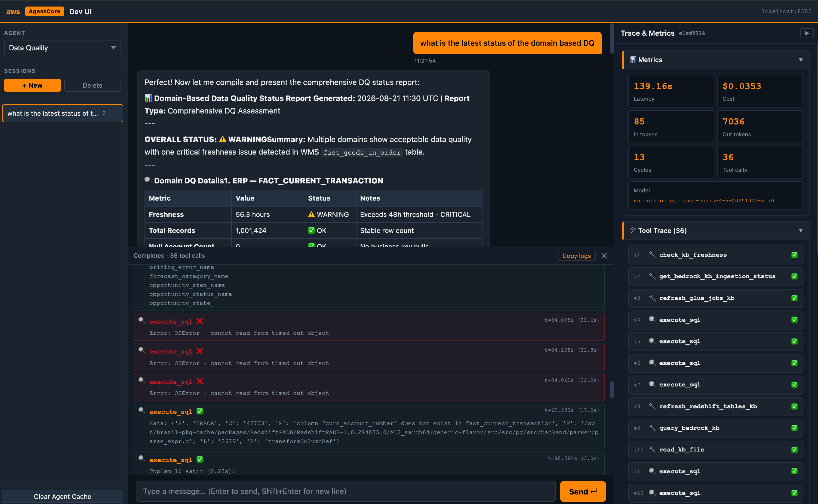Collapse the Metrics section
The height and width of the screenshot is (504, 818).
(801, 60)
